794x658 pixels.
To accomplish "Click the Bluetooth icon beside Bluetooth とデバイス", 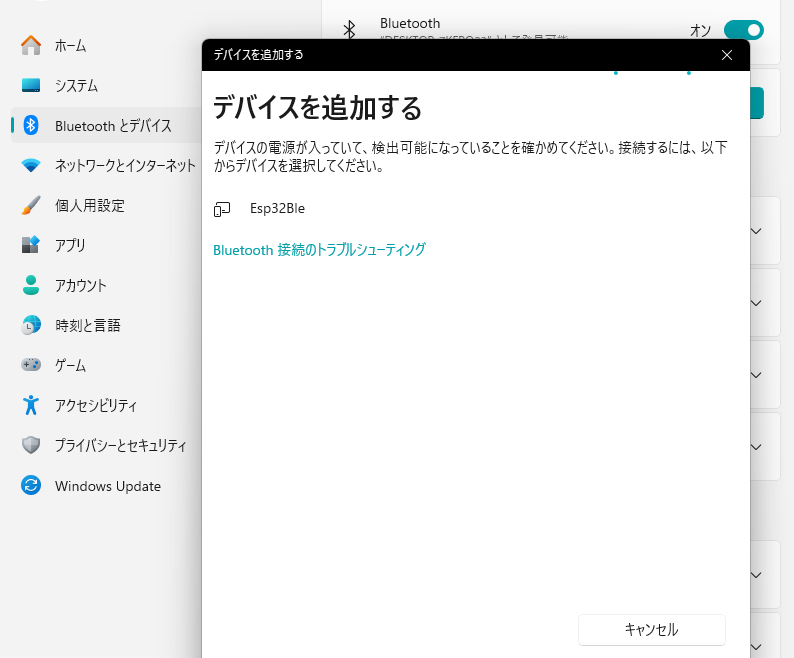I will 31,126.
